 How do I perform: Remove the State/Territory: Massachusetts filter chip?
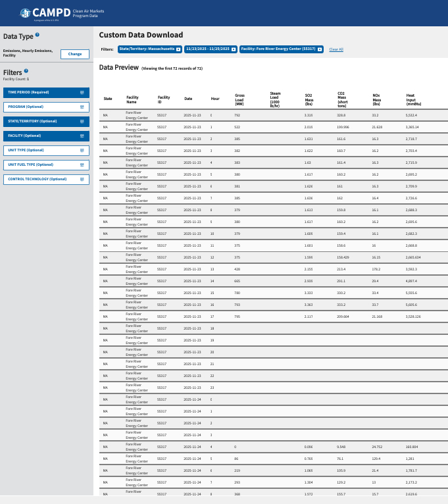[178, 49]
